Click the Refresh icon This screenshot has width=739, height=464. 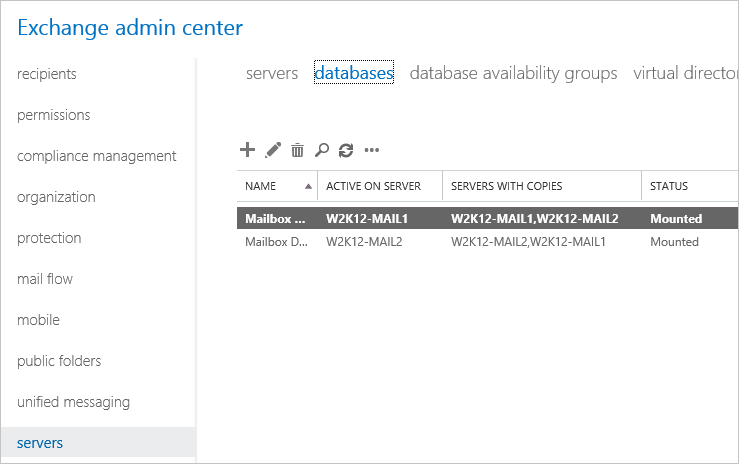point(346,150)
